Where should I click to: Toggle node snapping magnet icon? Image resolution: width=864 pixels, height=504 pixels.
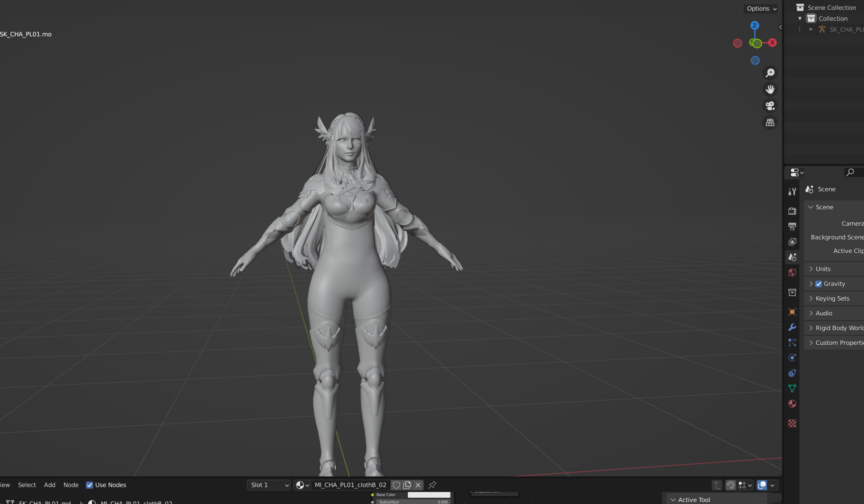point(730,485)
